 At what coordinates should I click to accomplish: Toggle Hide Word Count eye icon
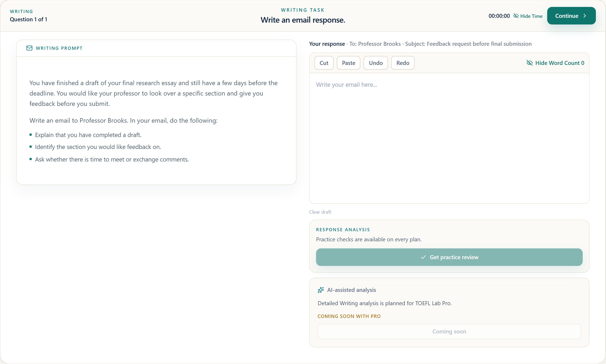[529, 63]
